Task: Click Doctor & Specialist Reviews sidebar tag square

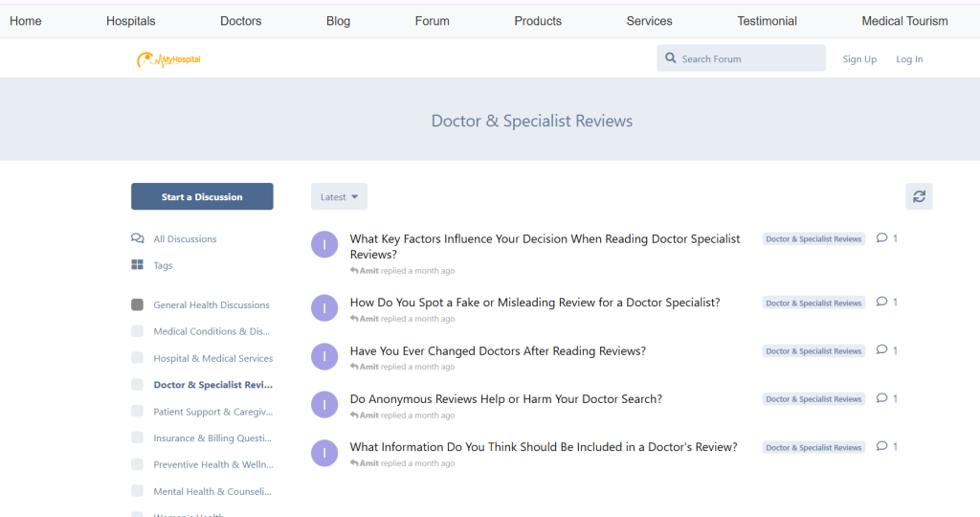Action: point(138,385)
